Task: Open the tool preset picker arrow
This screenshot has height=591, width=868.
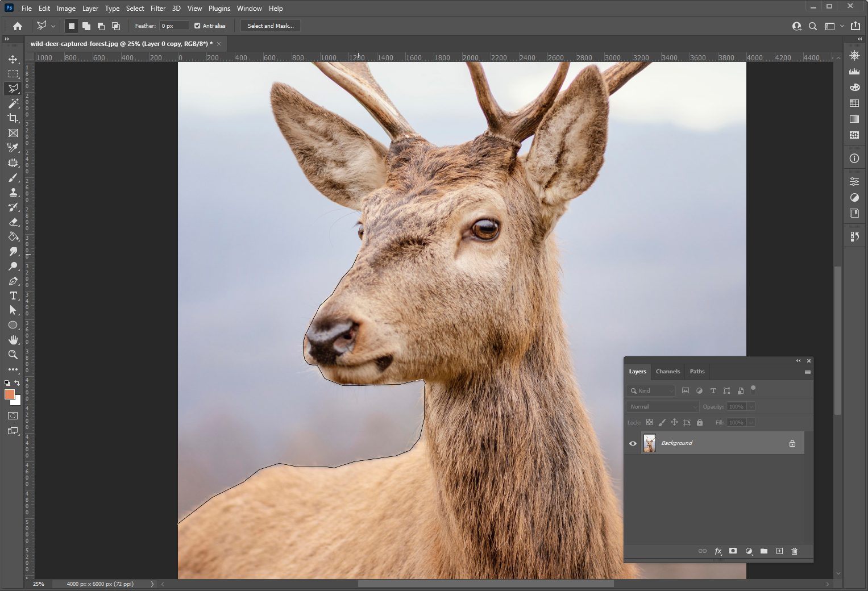Action: point(53,26)
